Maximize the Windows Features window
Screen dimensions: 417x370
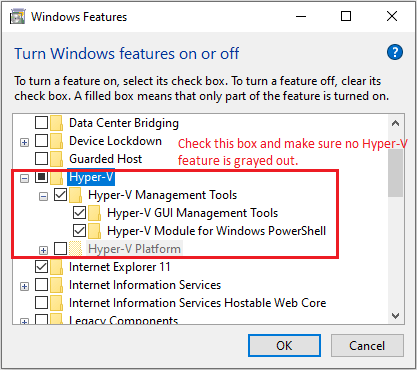pyautogui.click(x=346, y=16)
